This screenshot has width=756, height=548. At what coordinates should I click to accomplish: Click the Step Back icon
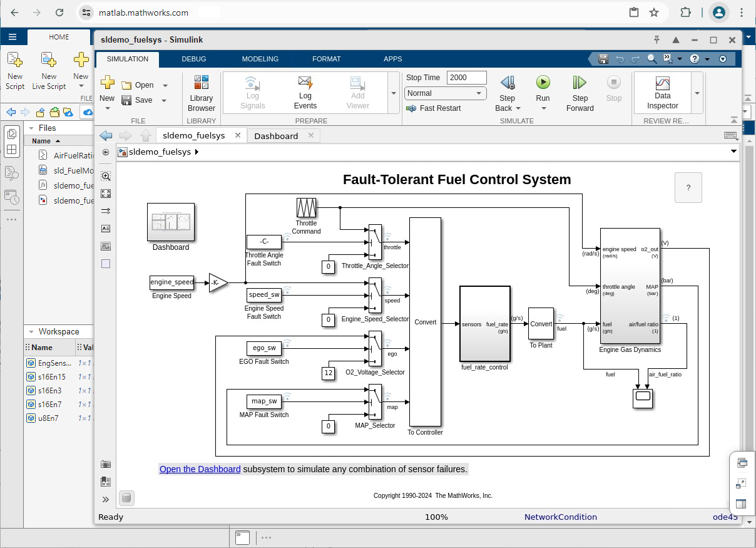click(507, 83)
